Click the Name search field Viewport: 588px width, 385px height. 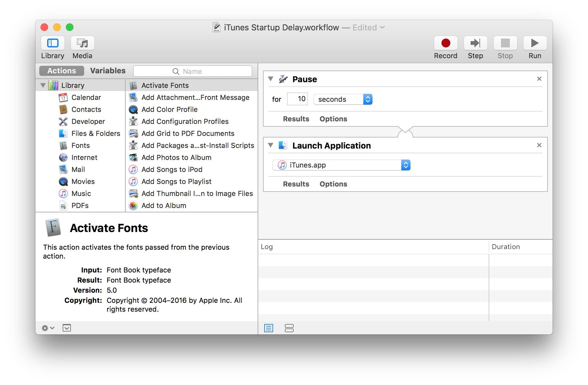[x=193, y=71]
